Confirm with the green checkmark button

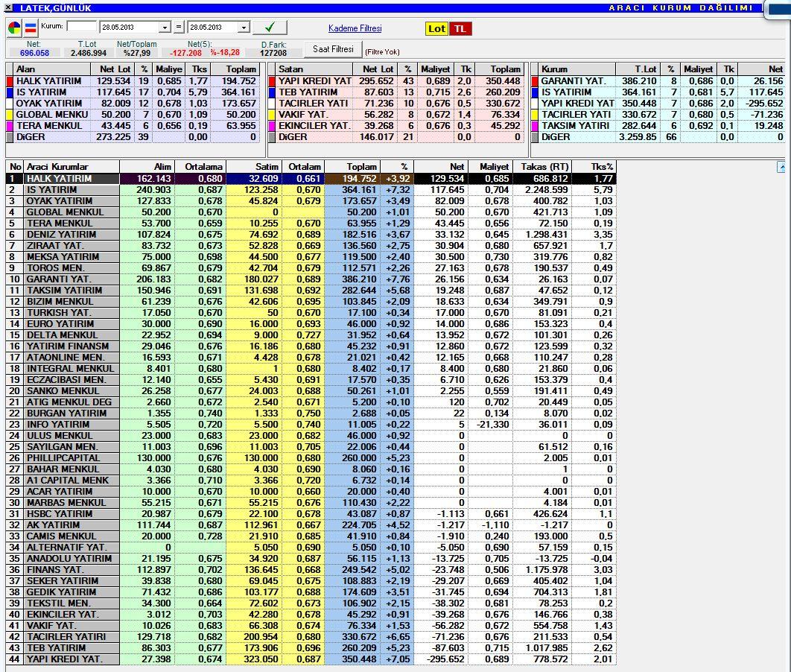270,28
